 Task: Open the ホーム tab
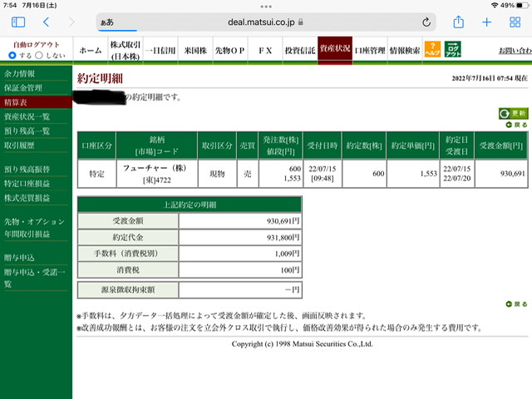(x=91, y=50)
